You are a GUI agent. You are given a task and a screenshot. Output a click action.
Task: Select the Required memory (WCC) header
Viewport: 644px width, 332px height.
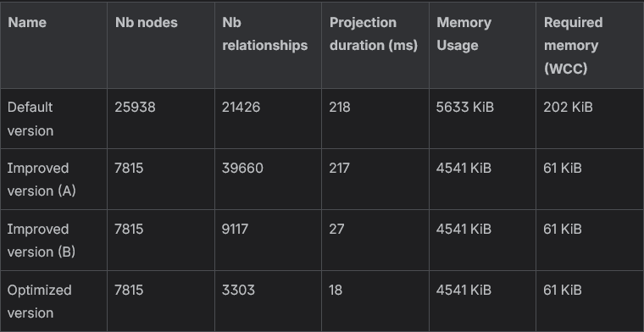(573, 45)
